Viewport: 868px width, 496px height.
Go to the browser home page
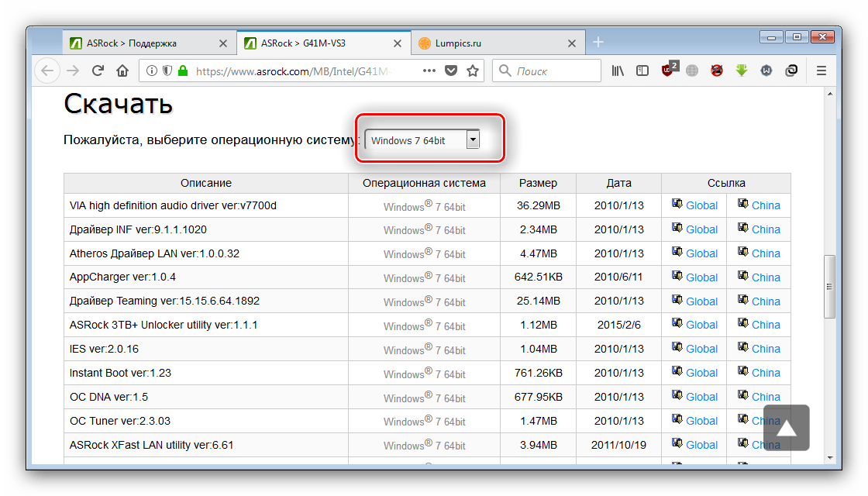(x=122, y=71)
